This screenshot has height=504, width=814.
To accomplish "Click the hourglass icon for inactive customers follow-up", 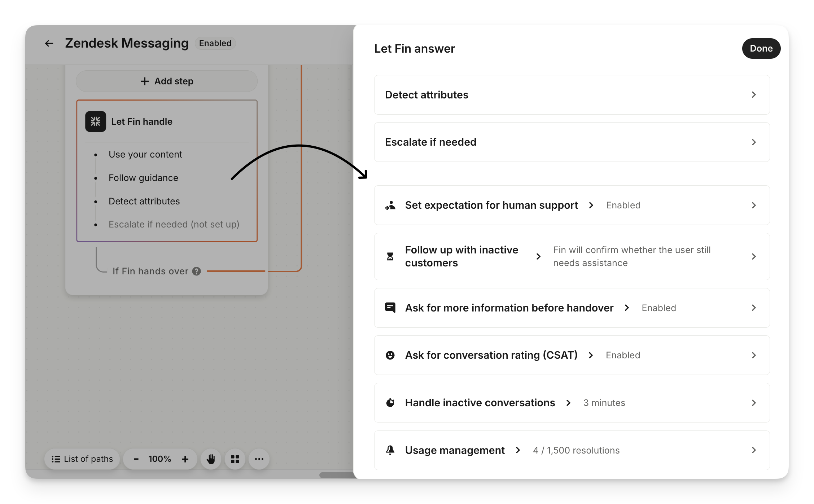I will (x=390, y=256).
